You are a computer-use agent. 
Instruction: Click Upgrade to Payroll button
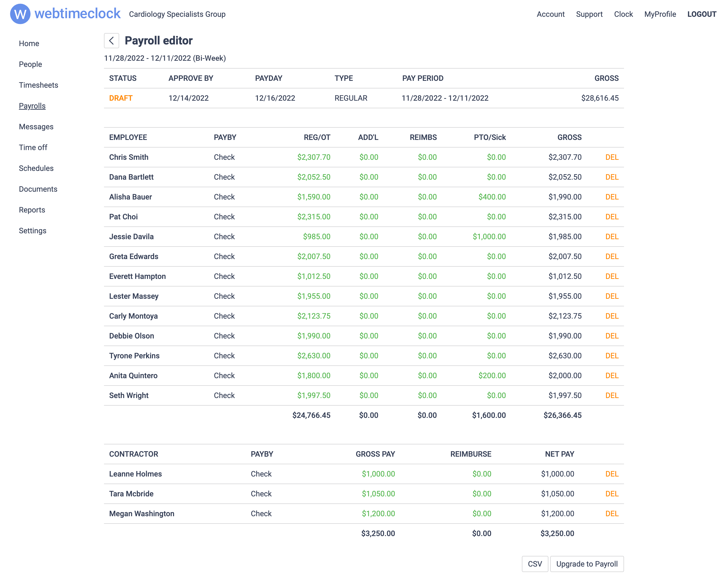click(x=586, y=564)
